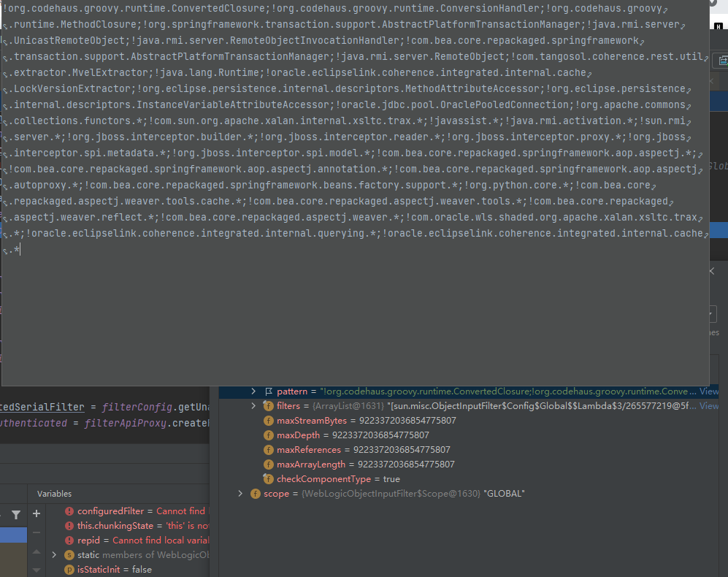Switch to the Variables tab

[x=54, y=494]
